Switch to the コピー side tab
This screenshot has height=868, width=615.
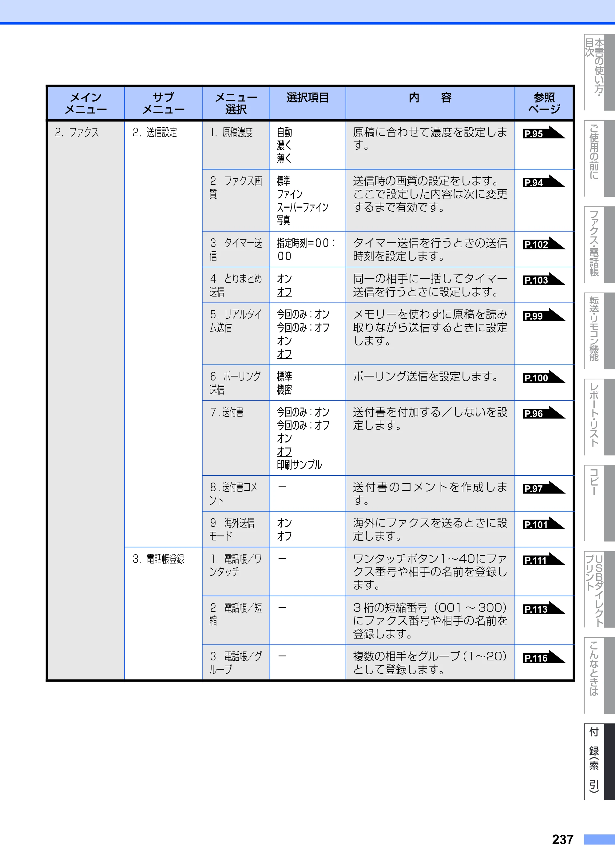599,503
